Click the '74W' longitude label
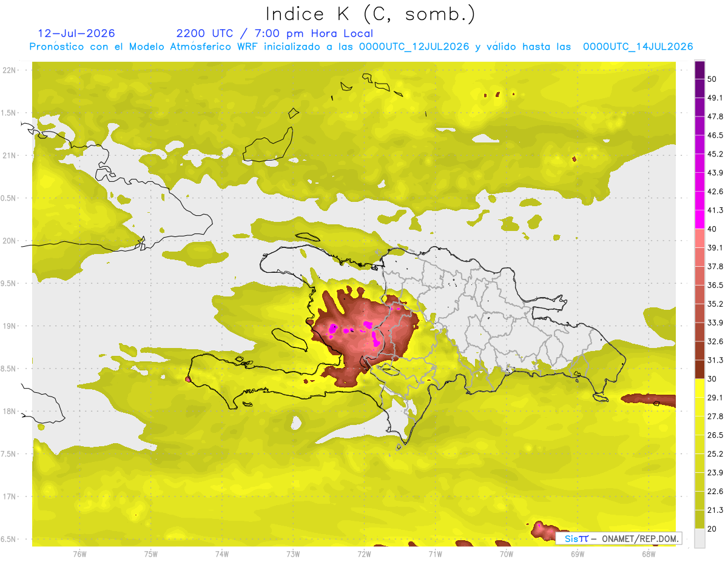 click(x=222, y=554)
